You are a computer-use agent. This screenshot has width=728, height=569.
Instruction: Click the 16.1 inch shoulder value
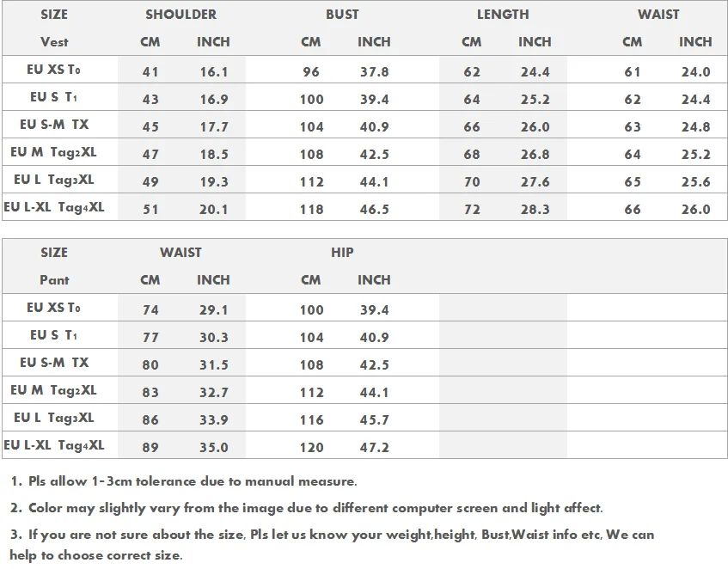click(213, 72)
